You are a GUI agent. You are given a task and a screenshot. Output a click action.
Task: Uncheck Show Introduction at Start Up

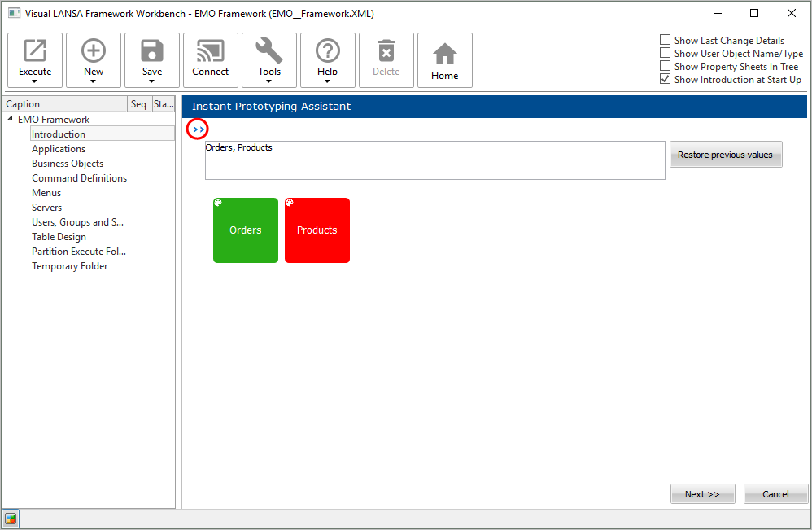click(x=665, y=79)
